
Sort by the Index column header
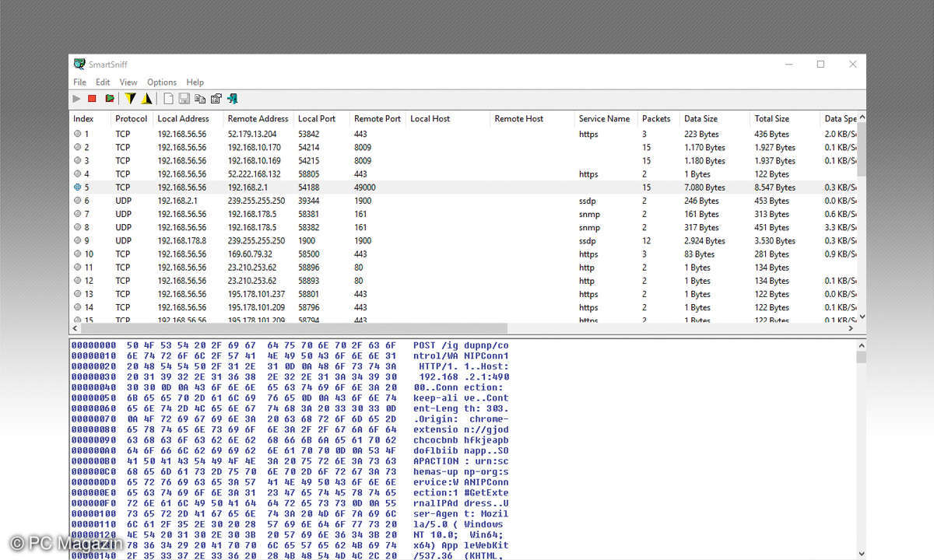tap(90, 119)
